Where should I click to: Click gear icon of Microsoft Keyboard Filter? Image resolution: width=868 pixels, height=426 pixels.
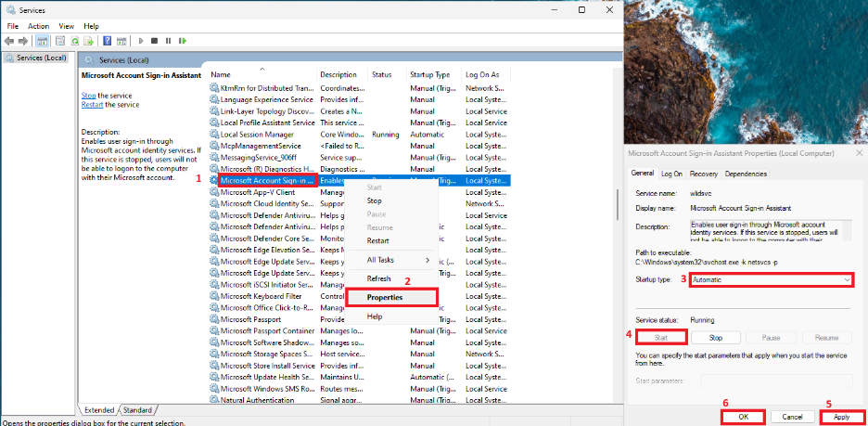213,296
